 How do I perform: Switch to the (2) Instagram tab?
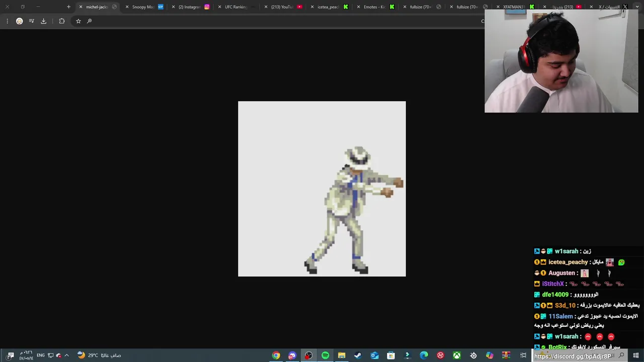click(x=190, y=7)
